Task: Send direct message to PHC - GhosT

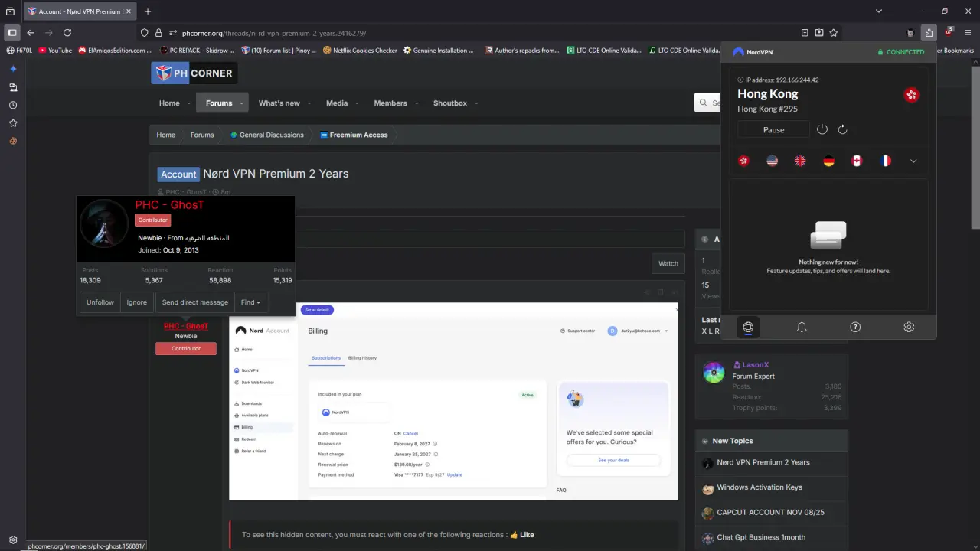Action: 195,302
